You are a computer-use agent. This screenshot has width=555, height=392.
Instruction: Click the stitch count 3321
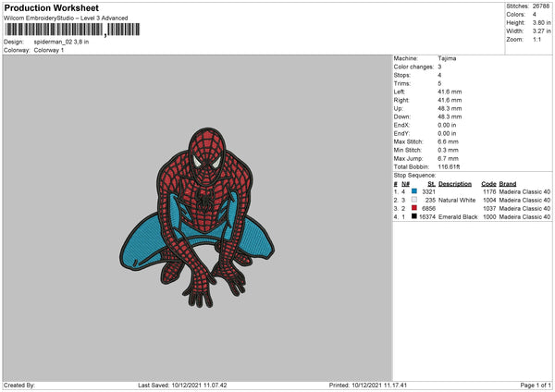point(428,191)
